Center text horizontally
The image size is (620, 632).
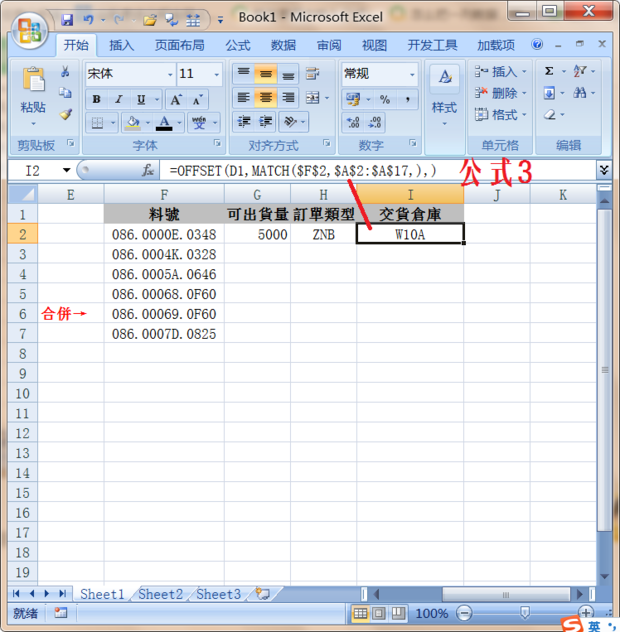[265, 98]
